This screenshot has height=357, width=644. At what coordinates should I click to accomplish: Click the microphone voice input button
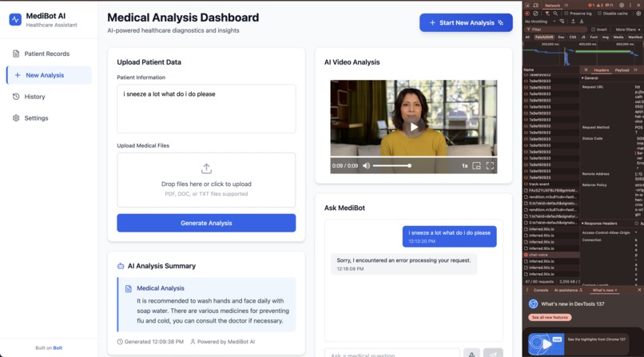(x=471, y=354)
